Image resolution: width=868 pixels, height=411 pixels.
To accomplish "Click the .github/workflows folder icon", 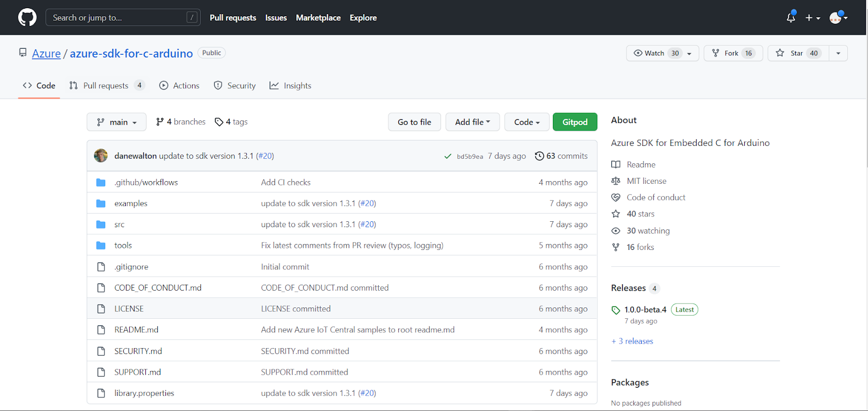I will [101, 183].
